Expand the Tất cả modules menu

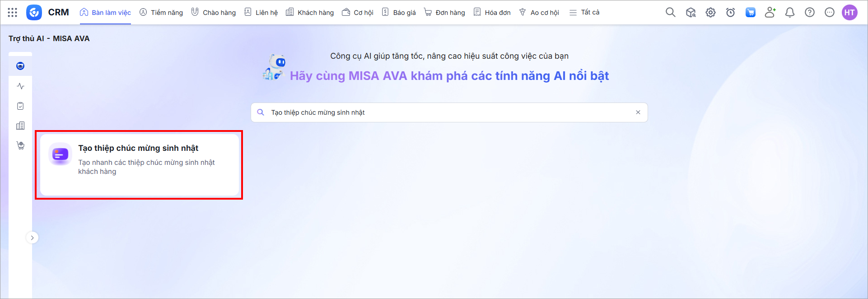tap(584, 12)
